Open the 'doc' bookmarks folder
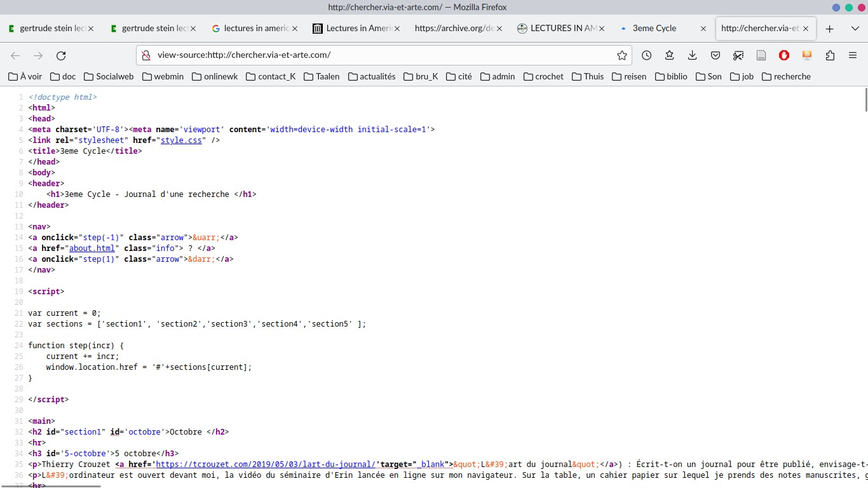Image resolution: width=868 pixels, height=488 pixels. (63, 76)
